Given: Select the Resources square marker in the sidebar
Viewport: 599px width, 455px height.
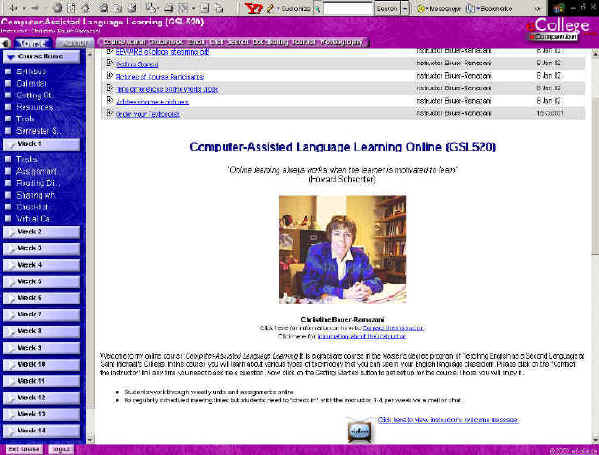Looking at the screenshot, I should click(7, 107).
